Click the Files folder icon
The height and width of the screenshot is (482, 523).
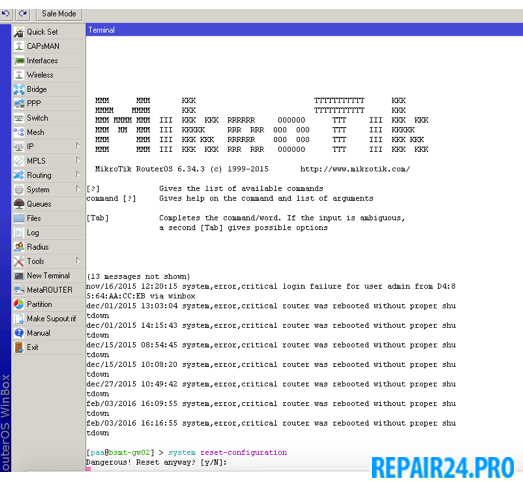click(19, 218)
